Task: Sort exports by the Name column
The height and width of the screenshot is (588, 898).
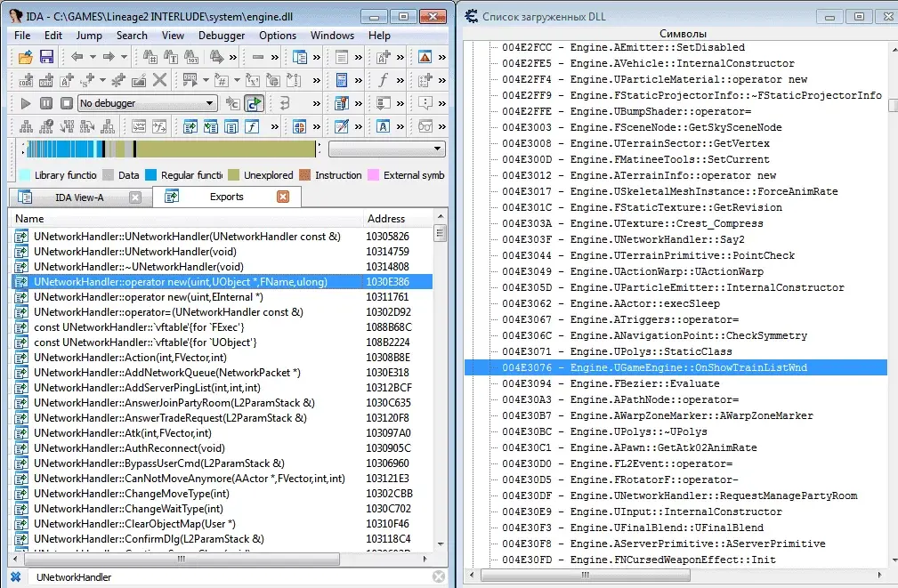Action: (186, 219)
